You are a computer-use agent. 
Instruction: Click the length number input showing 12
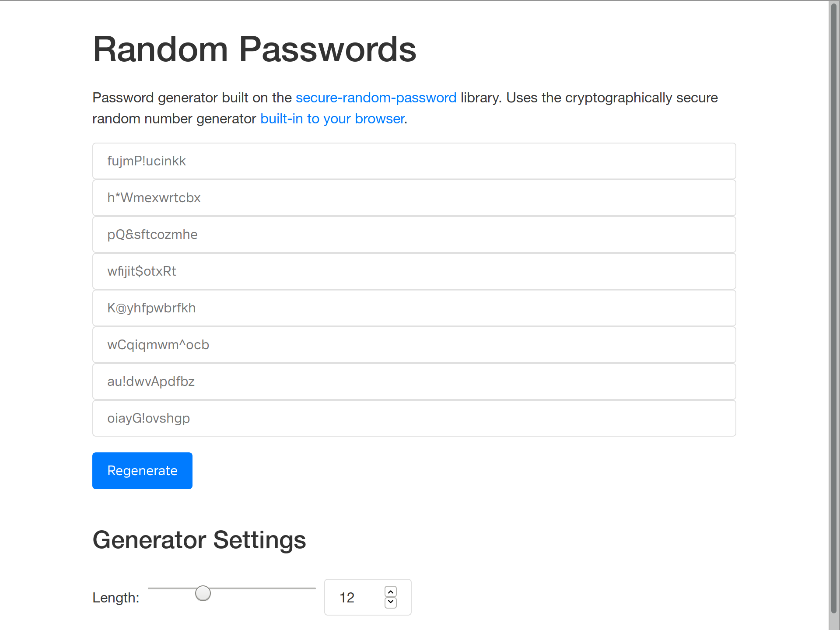point(354,597)
